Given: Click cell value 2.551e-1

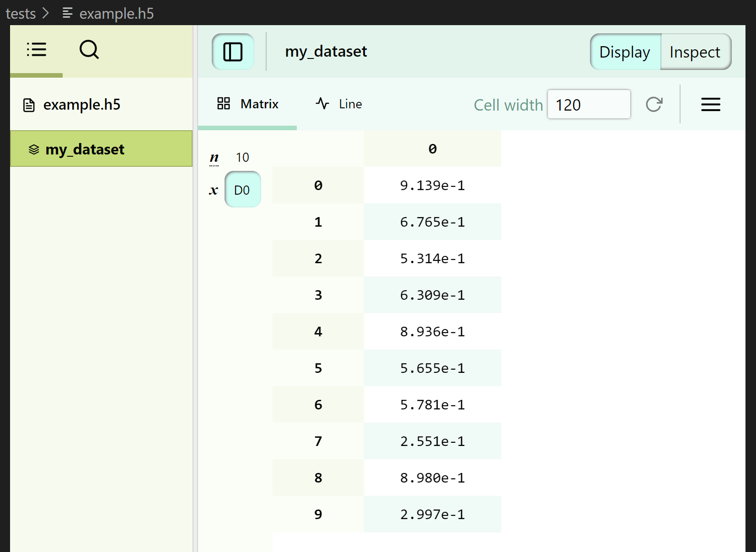Looking at the screenshot, I should coord(433,441).
